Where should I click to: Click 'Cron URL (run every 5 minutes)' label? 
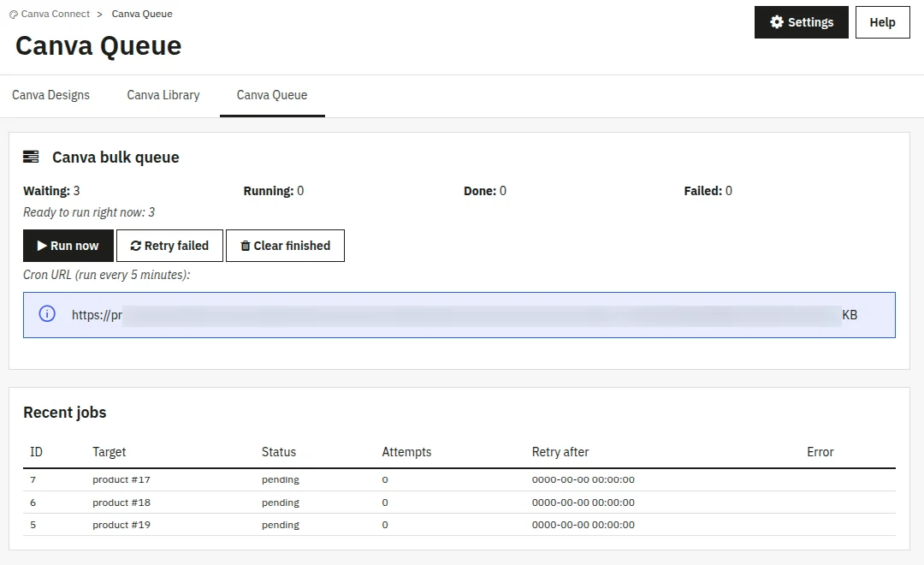click(107, 275)
